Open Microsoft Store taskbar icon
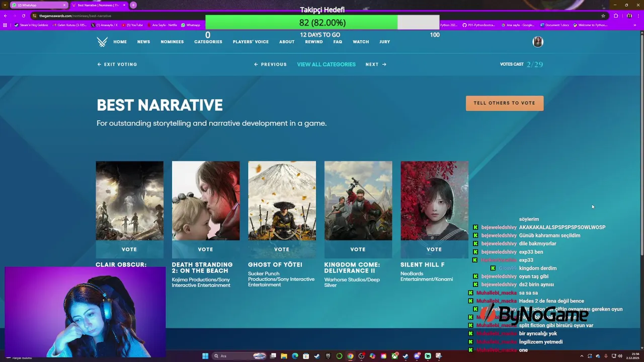 (x=306, y=356)
